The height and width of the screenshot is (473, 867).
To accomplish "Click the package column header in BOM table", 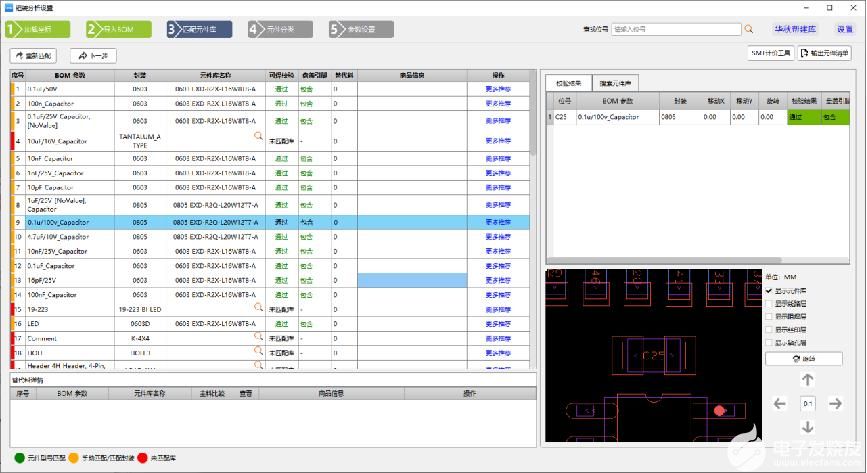I will click(140, 75).
